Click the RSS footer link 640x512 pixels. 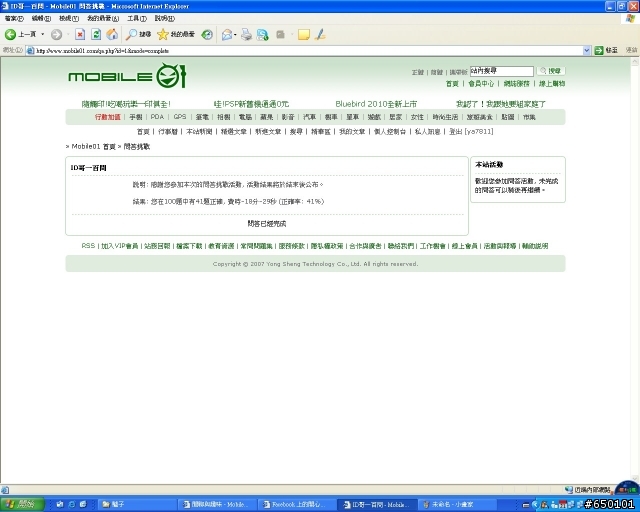coord(88,246)
